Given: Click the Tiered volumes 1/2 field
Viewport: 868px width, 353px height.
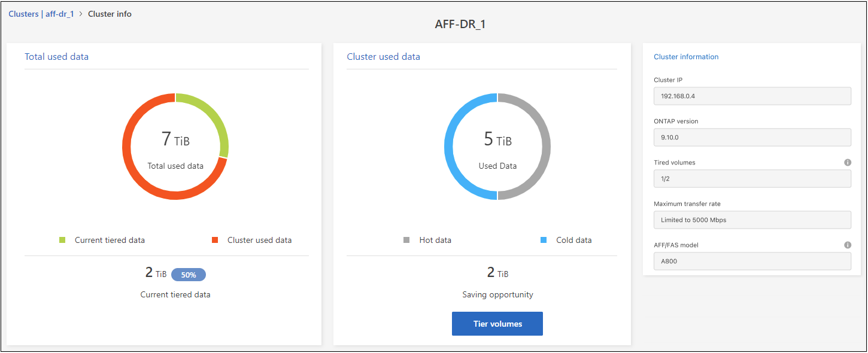Looking at the screenshot, I should (752, 178).
